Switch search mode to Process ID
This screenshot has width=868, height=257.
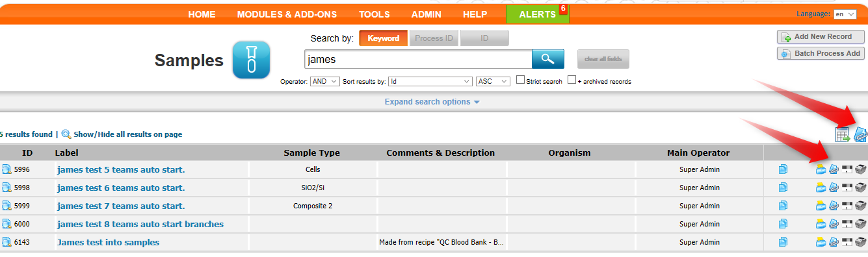coord(434,38)
